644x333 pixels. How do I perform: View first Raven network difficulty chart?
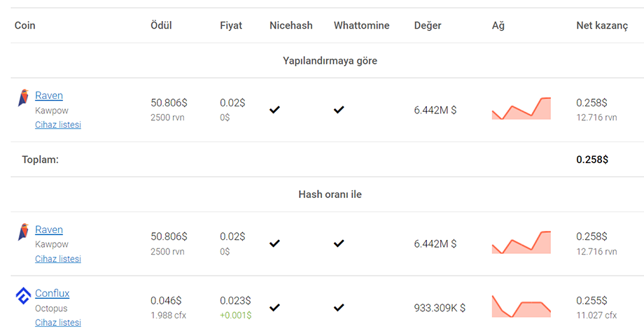[521, 109]
